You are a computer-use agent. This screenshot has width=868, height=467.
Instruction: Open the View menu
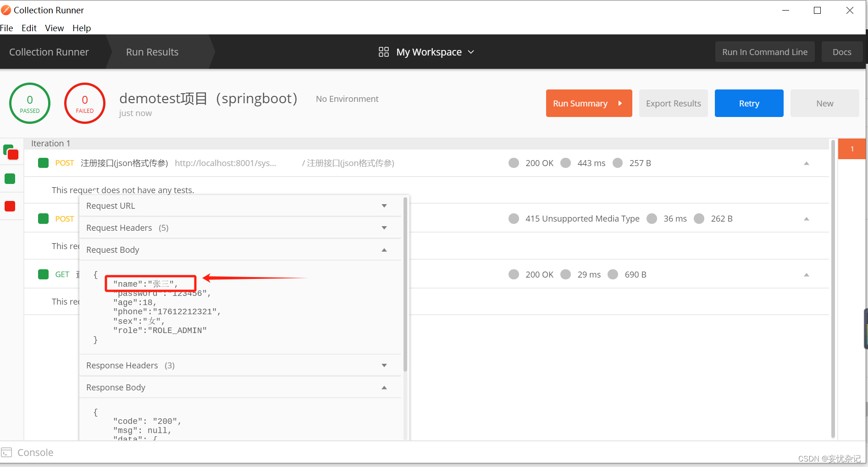pos(54,28)
